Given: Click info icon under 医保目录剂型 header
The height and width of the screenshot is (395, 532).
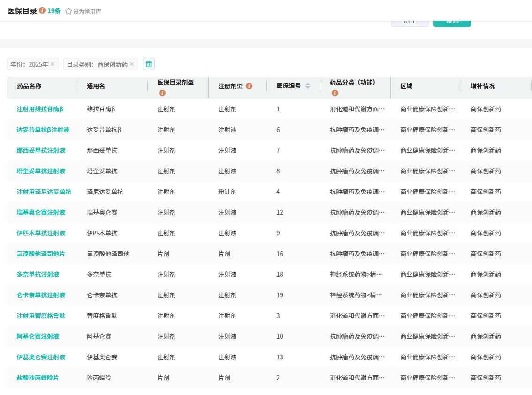Looking at the screenshot, I should pos(162,93).
